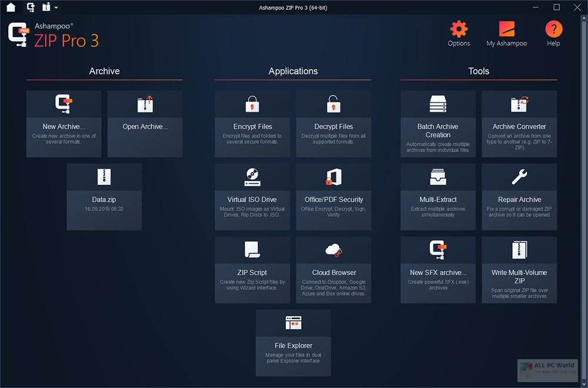This screenshot has width=588, height=388.
Task: Click 'Mount .ISO images as Virtual Drives' description
Action: (252, 212)
